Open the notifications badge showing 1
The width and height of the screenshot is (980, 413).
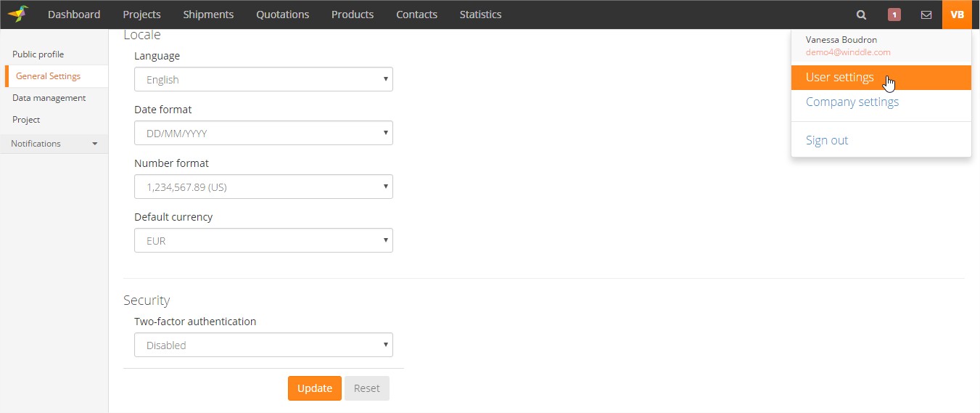tap(894, 15)
